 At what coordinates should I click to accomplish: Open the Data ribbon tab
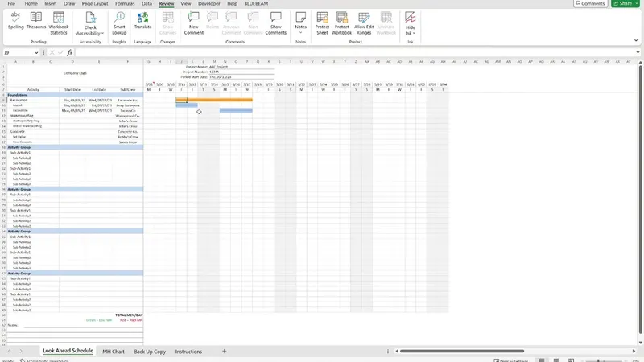[x=147, y=3]
